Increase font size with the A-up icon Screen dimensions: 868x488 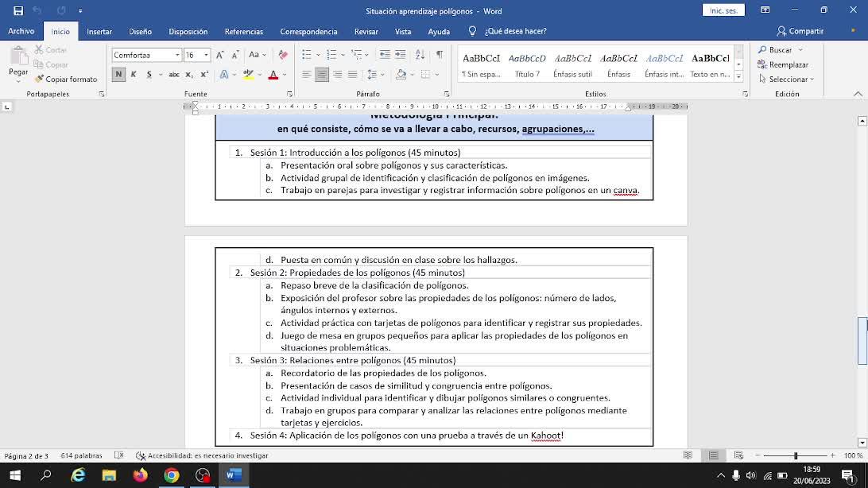(x=219, y=55)
